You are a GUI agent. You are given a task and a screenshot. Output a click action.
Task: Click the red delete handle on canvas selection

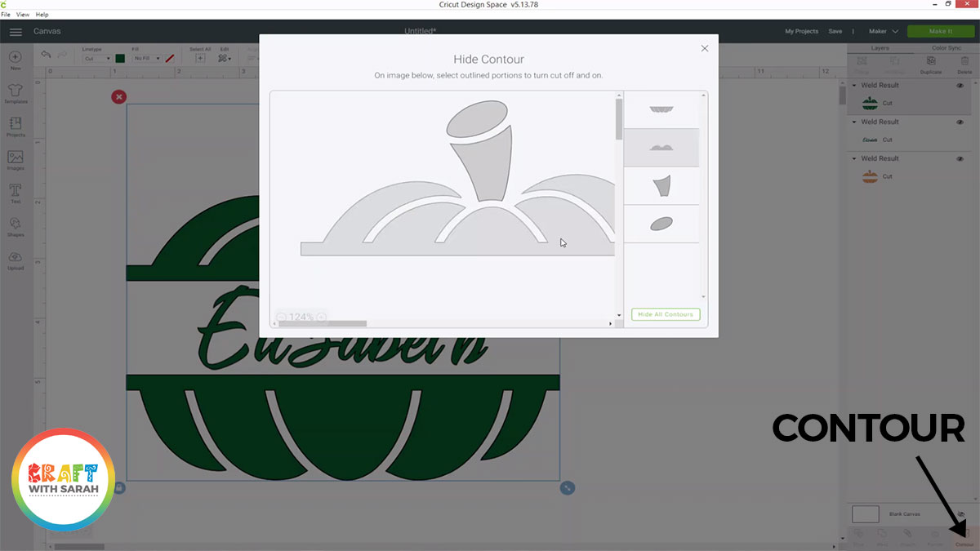tap(119, 97)
